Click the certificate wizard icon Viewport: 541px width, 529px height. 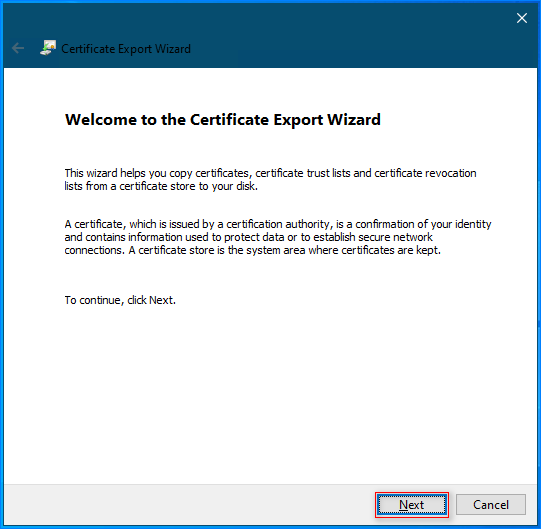[x=48, y=48]
